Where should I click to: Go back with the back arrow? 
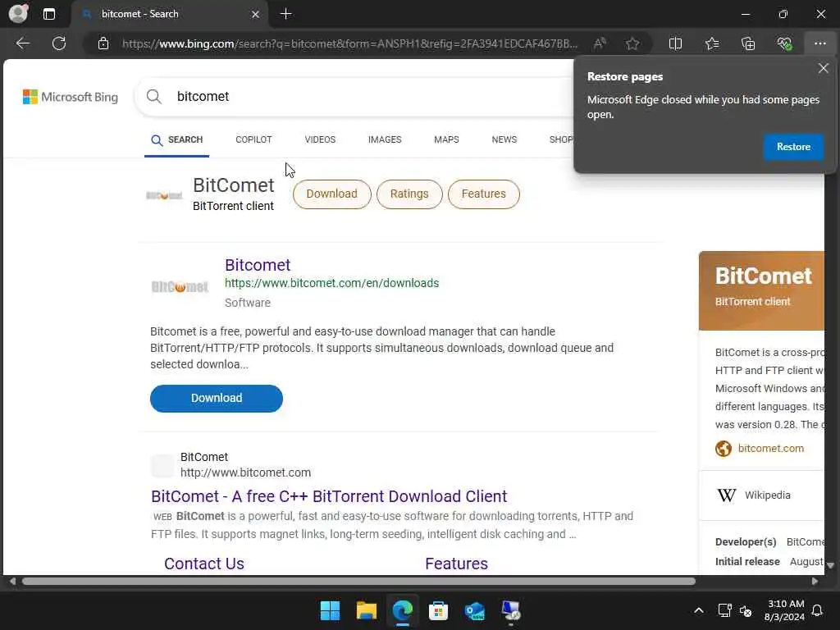click(x=22, y=43)
